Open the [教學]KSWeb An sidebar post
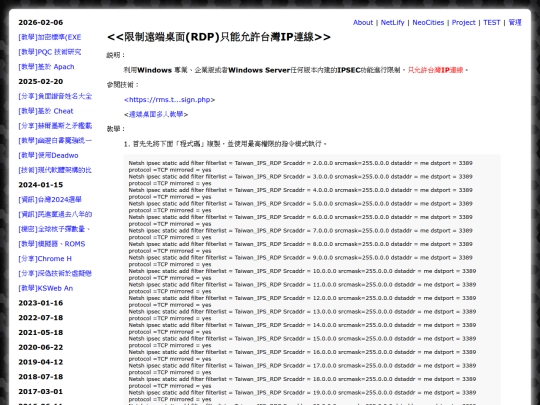Image resolution: width=540 pixels, height=405 pixels. point(45,288)
